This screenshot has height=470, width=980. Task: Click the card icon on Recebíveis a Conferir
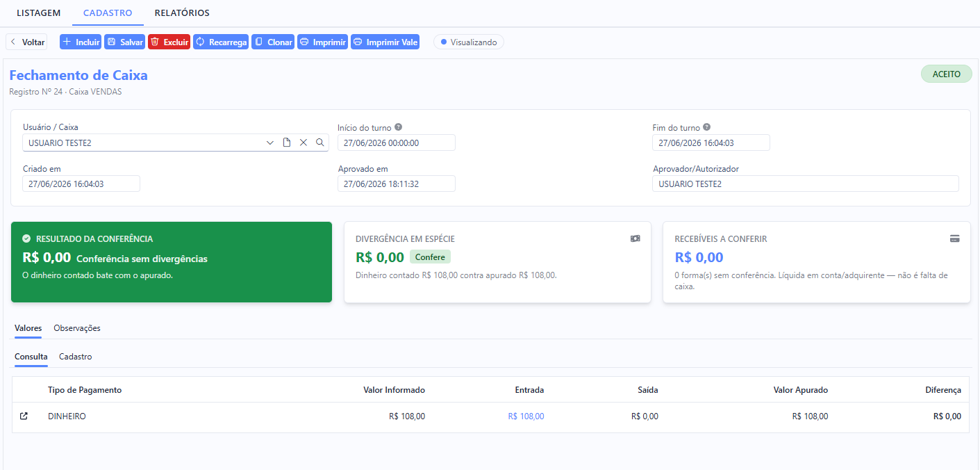(x=955, y=238)
